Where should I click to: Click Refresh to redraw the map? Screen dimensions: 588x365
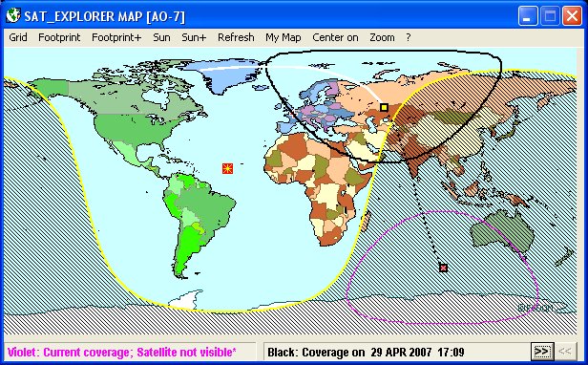[x=236, y=37]
